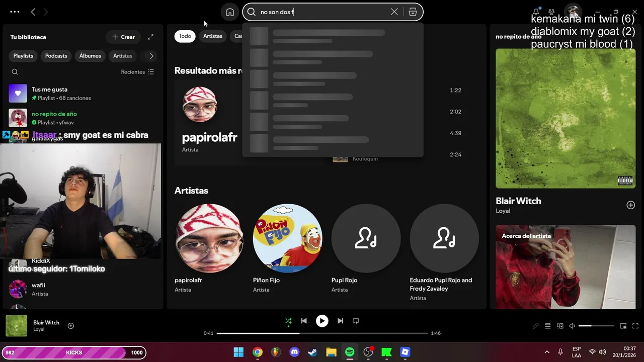The image size is (644, 362).
Task: Toggle shuffle playback
Action: pos(288,321)
